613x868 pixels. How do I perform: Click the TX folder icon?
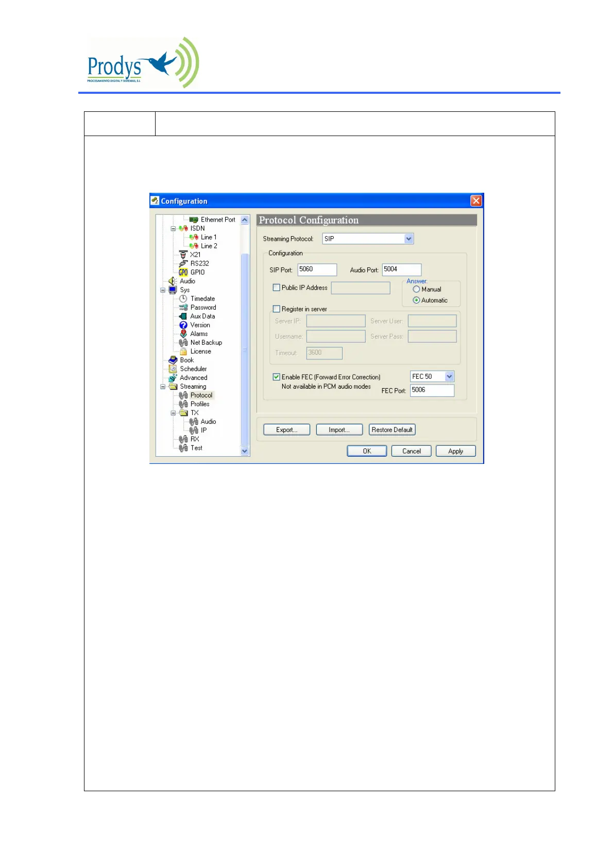(183, 413)
